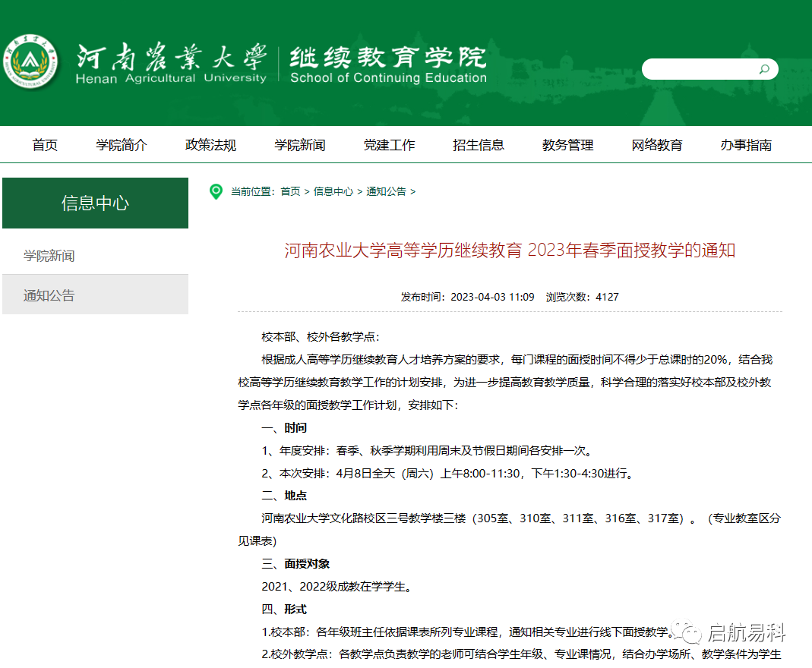
Task: Open the 党建工作 navigation item
Action: coord(390,145)
